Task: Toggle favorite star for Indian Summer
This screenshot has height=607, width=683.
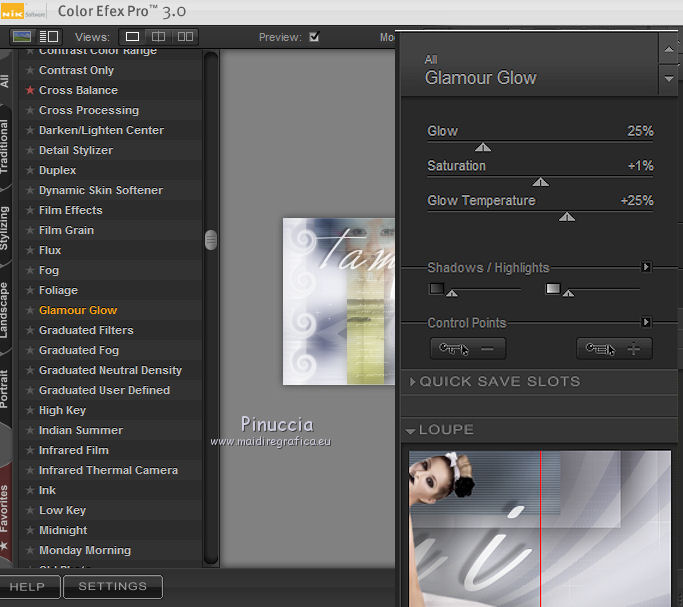Action: pyautogui.click(x=30, y=430)
